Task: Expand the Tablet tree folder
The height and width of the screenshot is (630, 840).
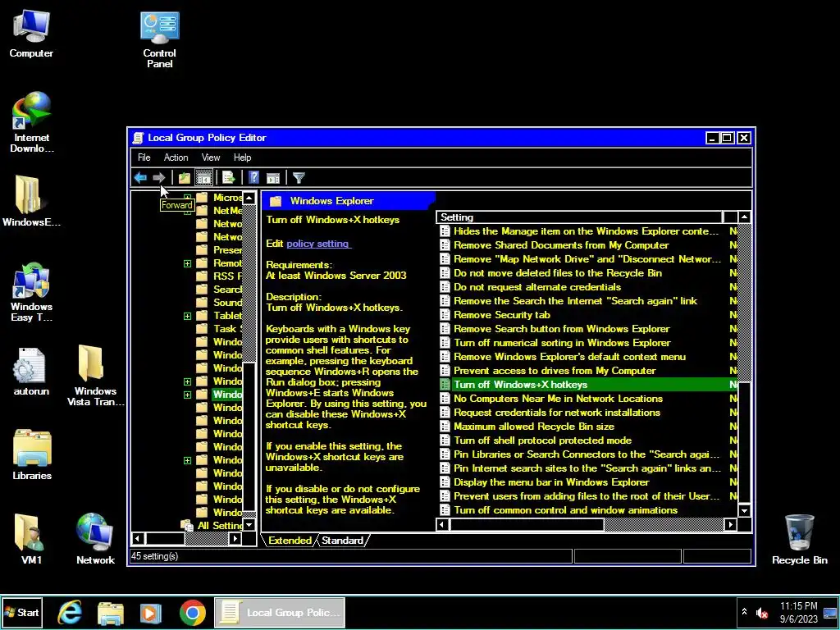Action: 187,316
